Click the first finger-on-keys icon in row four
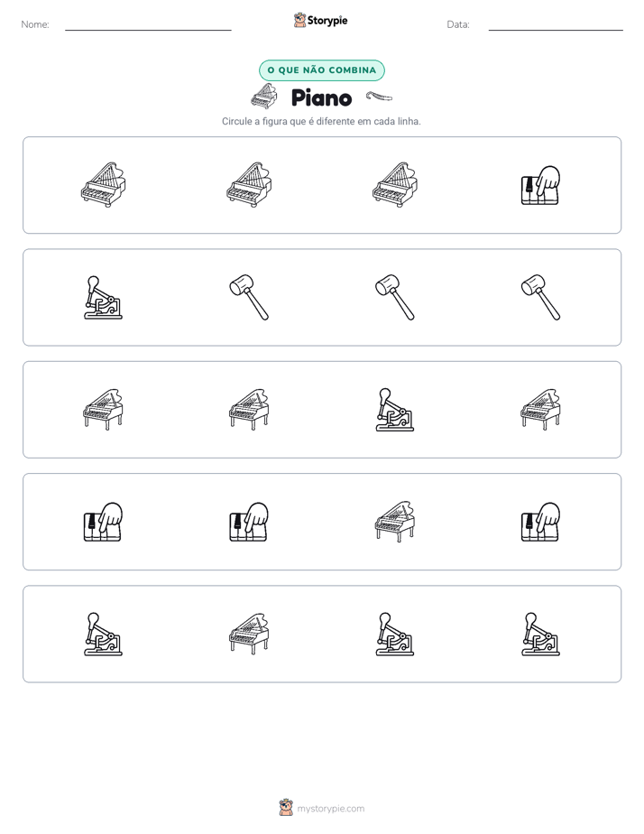The image size is (644, 834). [103, 522]
